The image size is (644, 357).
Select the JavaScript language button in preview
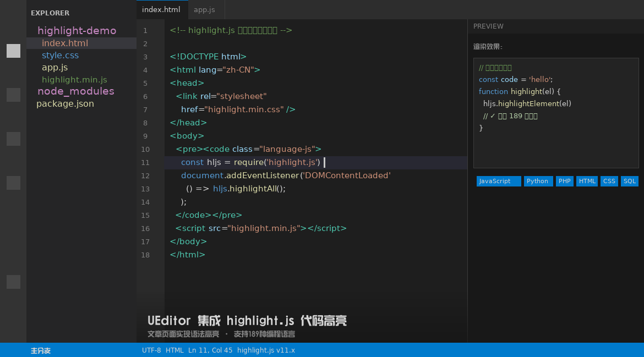click(x=499, y=181)
